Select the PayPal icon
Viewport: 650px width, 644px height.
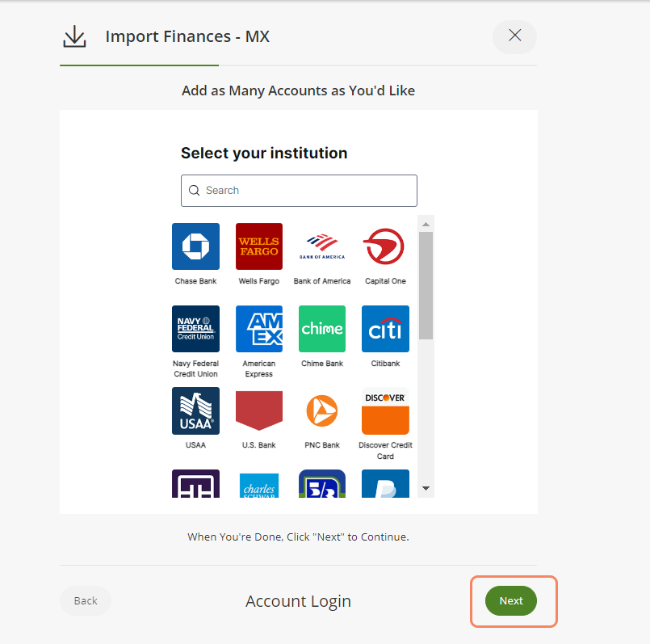[385, 484]
